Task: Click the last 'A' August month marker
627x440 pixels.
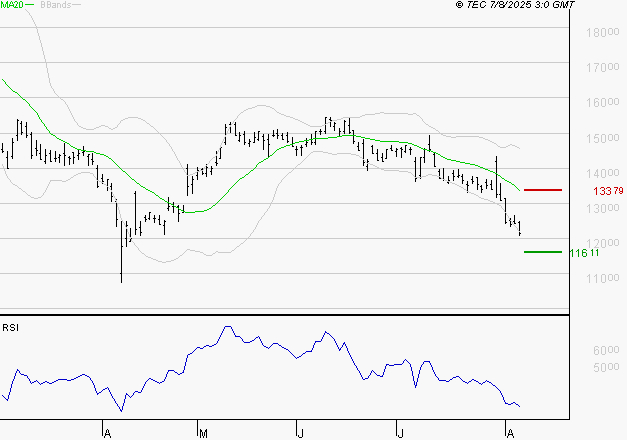Action: [511, 432]
